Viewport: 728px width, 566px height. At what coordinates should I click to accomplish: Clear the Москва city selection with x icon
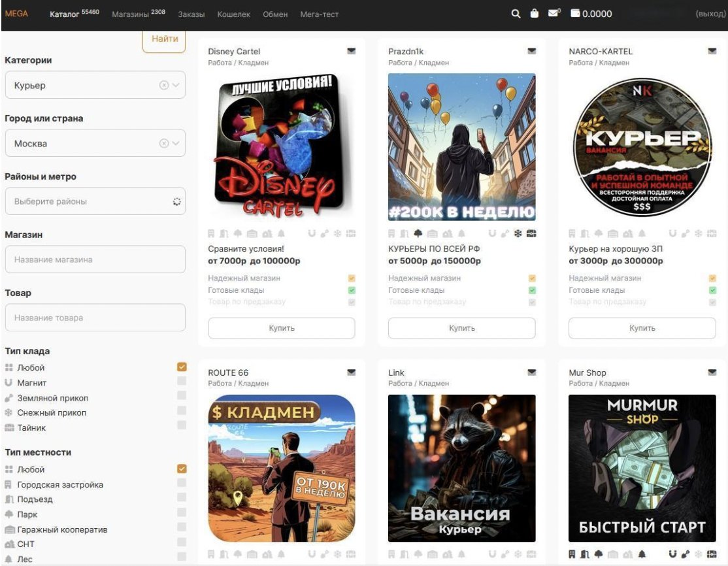pyautogui.click(x=163, y=143)
